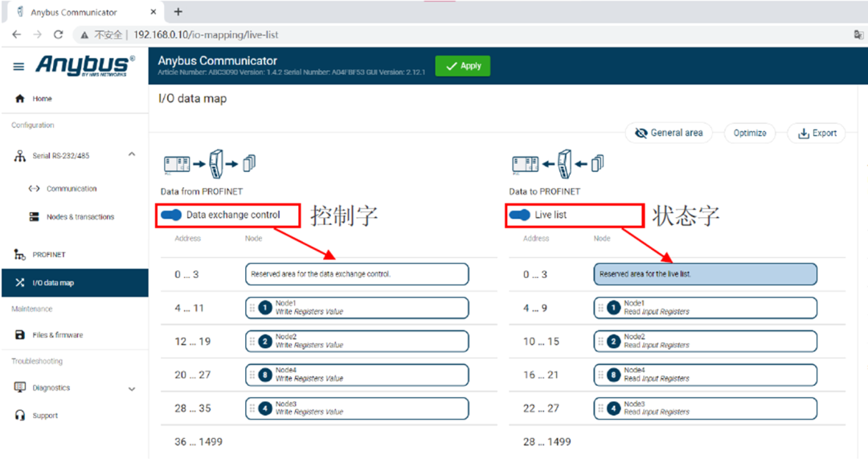Toggle the Live list switch
The image size is (868, 467).
(x=520, y=215)
